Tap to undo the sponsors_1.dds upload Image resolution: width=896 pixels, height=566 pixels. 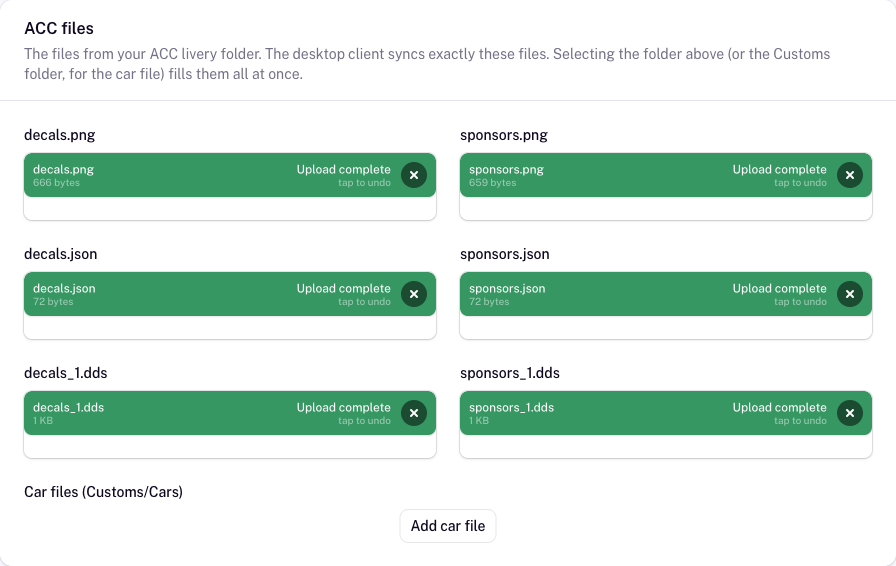[800, 421]
